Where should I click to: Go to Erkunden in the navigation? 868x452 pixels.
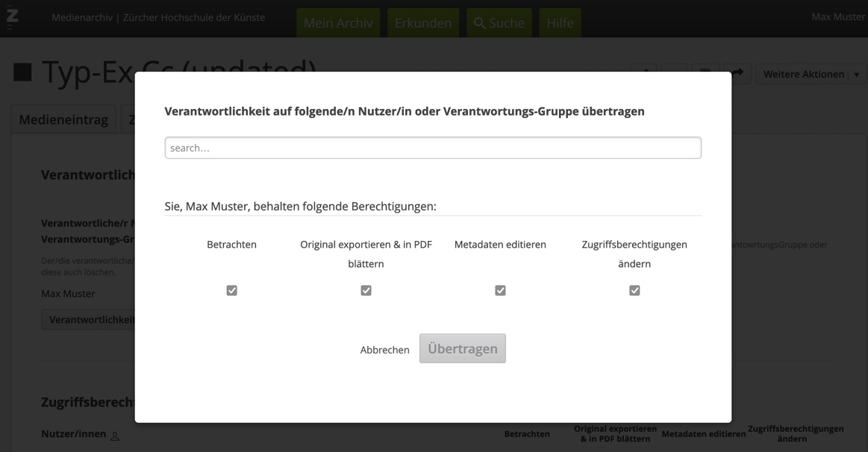[x=423, y=23]
